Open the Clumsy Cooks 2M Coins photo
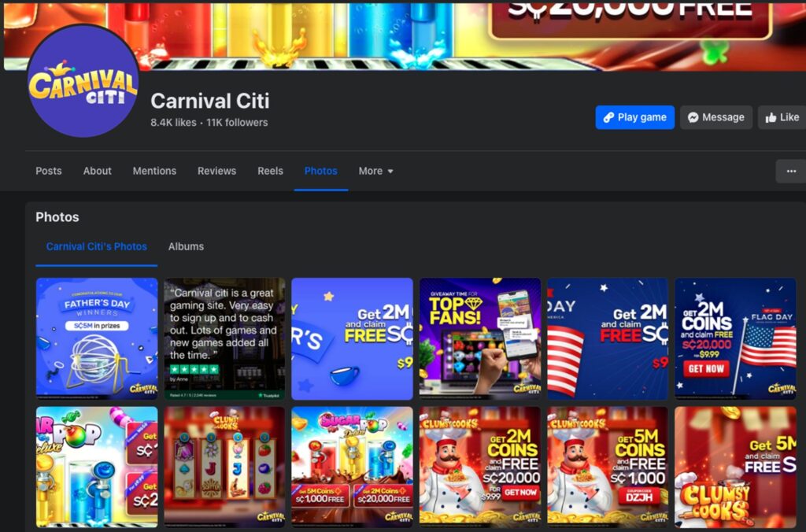The height and width of the screenshot is (532, 806). 480,467
